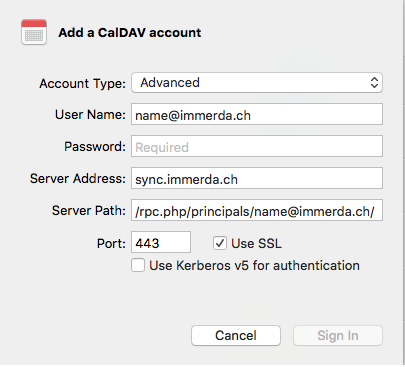Screen dimensions: 405x367
Task: Click the 'Port:' label
Action: pos(111,244)
